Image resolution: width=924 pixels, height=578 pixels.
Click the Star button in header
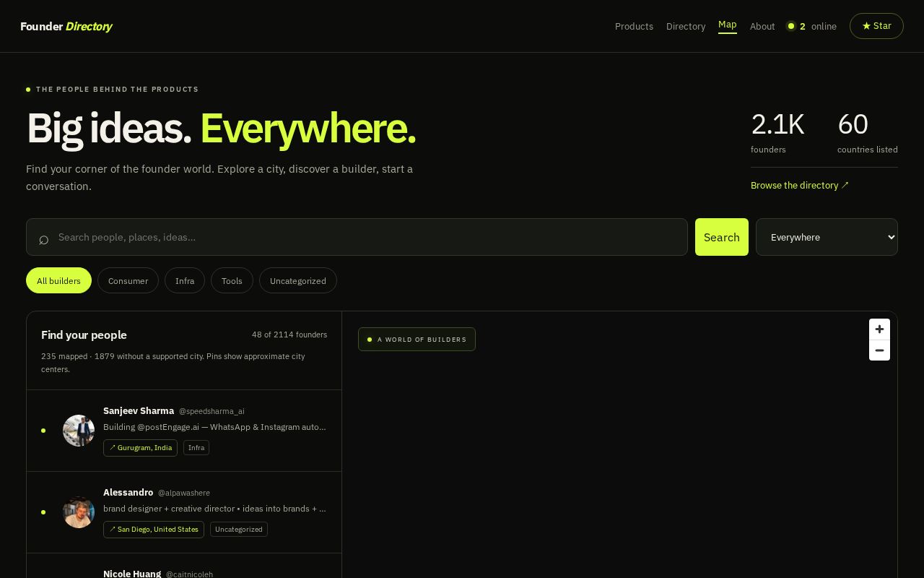click(x=876, y=26)
